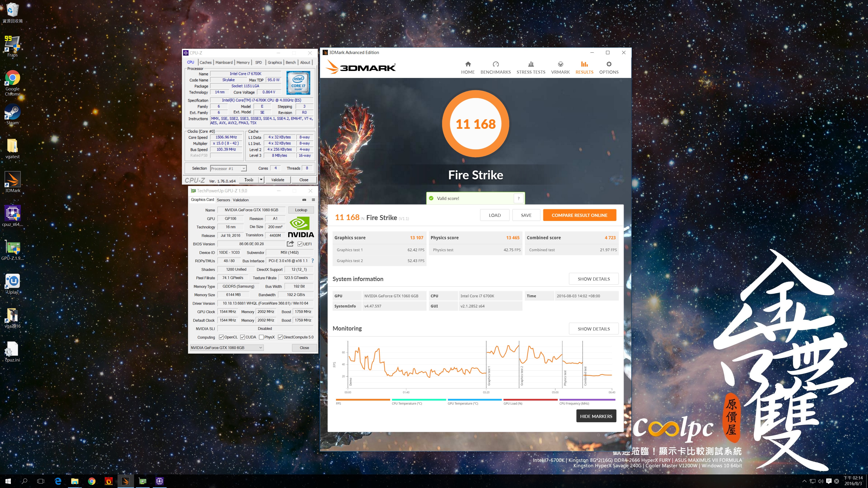The image size is (868, 488).
Task: Open Windows Start menu
Action: pos(8,481)
